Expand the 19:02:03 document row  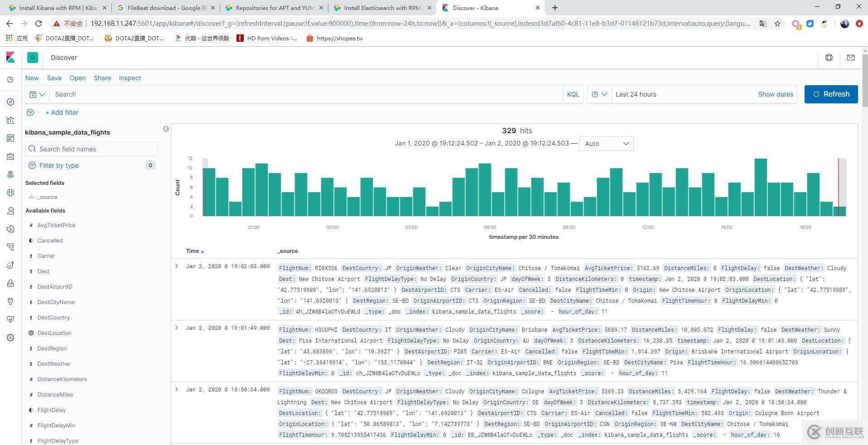point(177,266)
